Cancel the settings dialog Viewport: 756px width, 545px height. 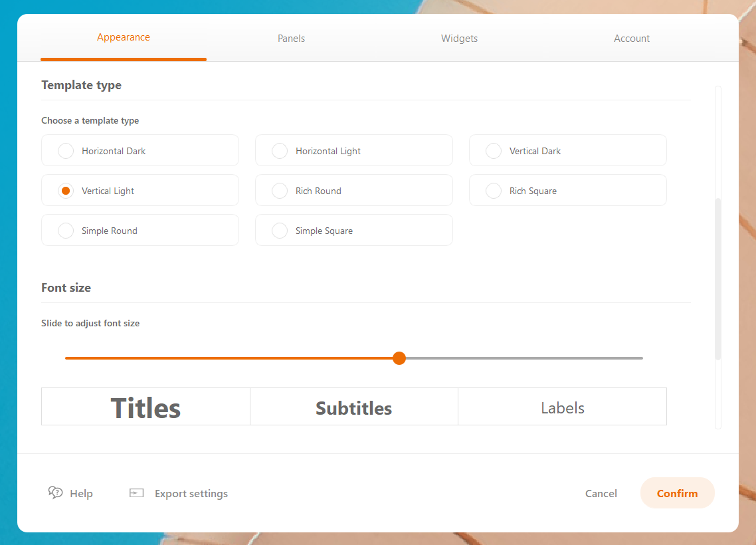pos(601,493)
